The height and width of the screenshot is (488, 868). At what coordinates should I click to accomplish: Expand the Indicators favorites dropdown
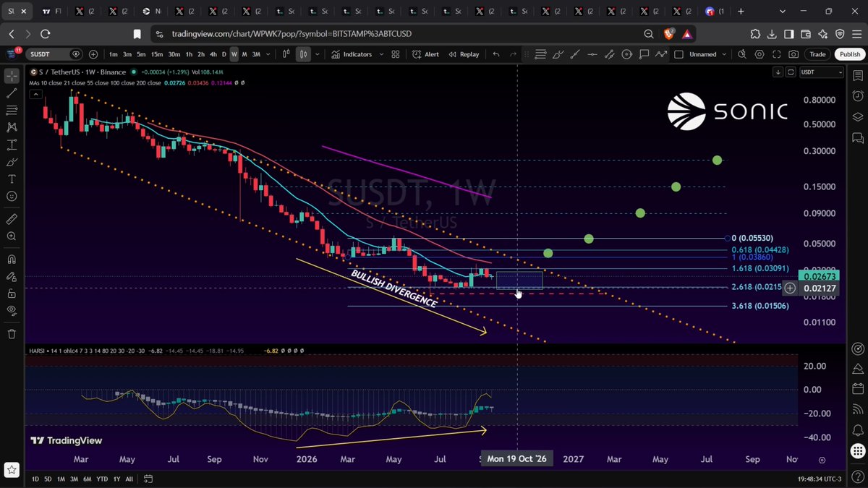[x=380, y=54]
